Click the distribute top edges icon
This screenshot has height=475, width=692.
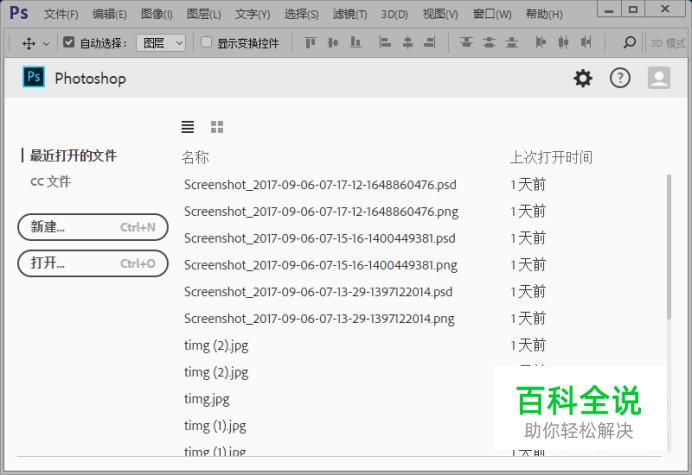click(466, 42)
